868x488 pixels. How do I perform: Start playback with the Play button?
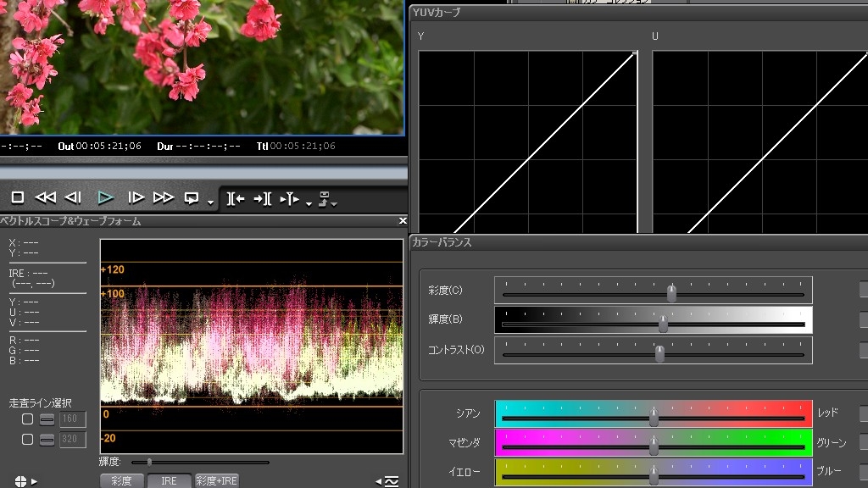click(x=105, y=197)
